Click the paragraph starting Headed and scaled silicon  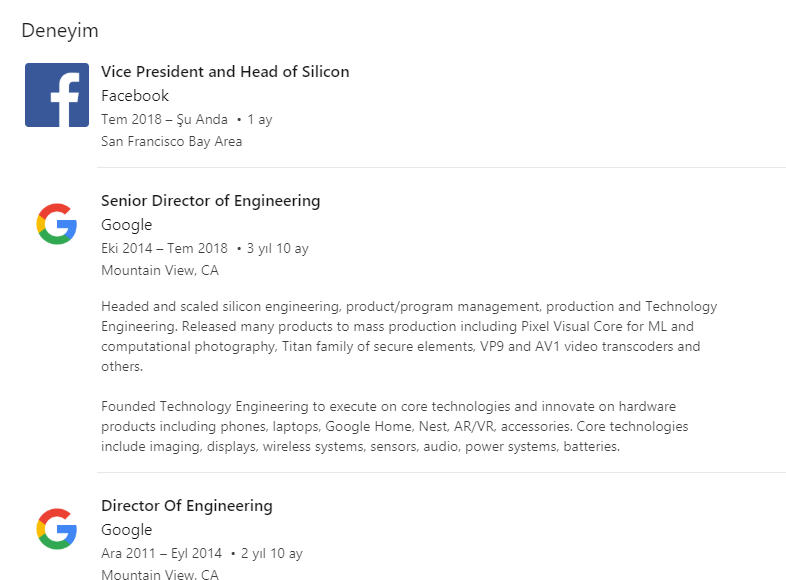(409, 336)
